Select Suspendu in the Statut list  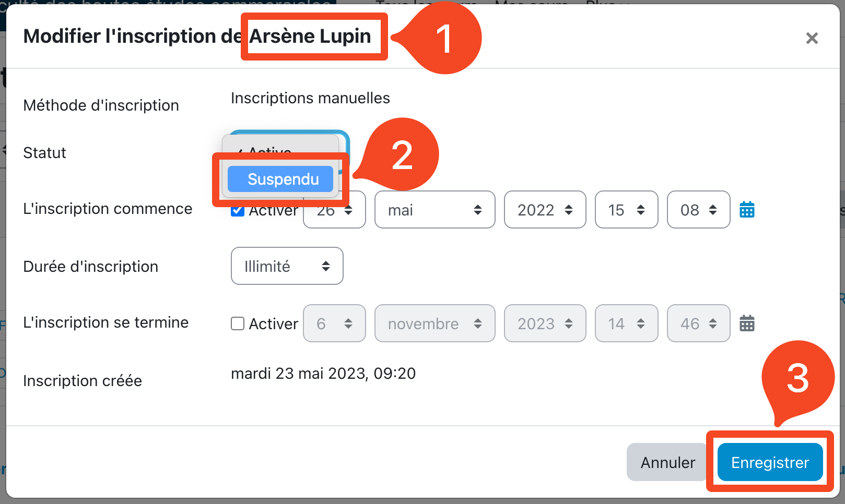coord(281,179)
